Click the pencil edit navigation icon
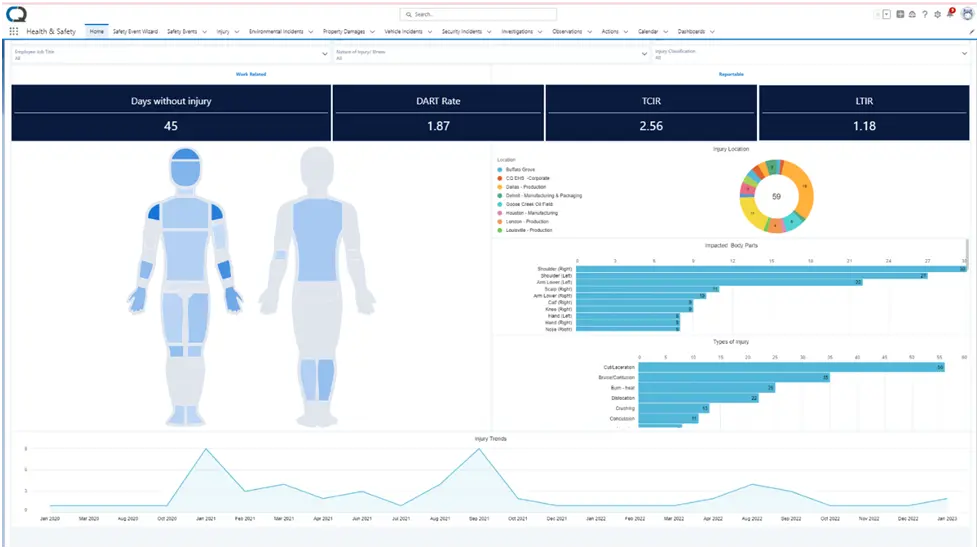Viewport: 979px width, 549px height. [971, 31]
